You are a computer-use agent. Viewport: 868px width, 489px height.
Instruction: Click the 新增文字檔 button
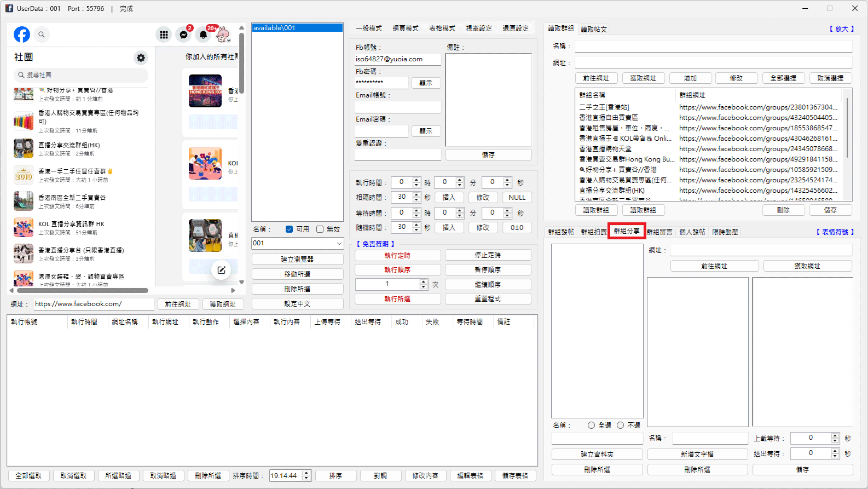(x=697, y=454)
